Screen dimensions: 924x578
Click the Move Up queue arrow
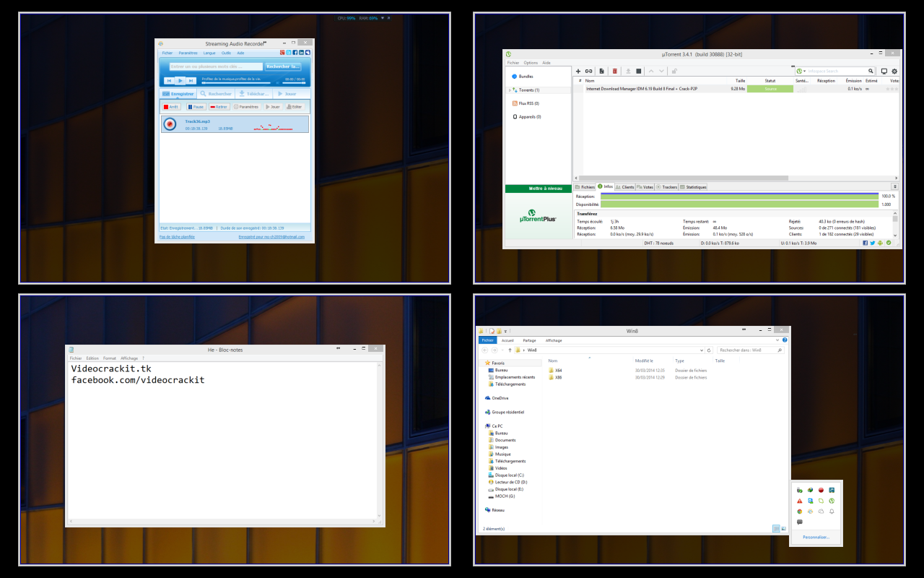(x=651, y=71)
